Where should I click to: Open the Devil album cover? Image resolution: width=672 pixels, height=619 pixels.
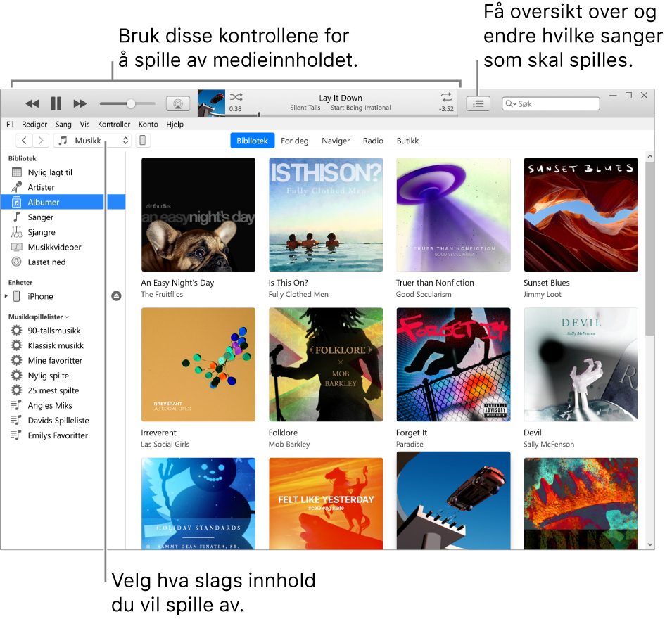[581, 364]
